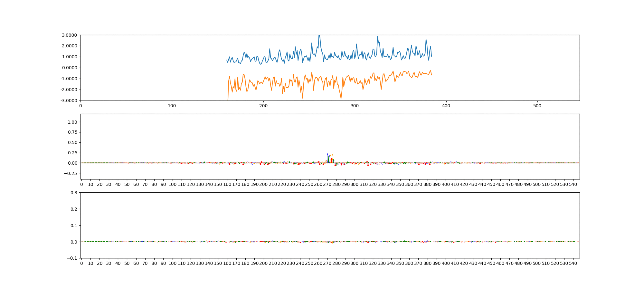
Task: Click the -3.0000 y-axis label in top plot
Action: click(x=69, y=101)
